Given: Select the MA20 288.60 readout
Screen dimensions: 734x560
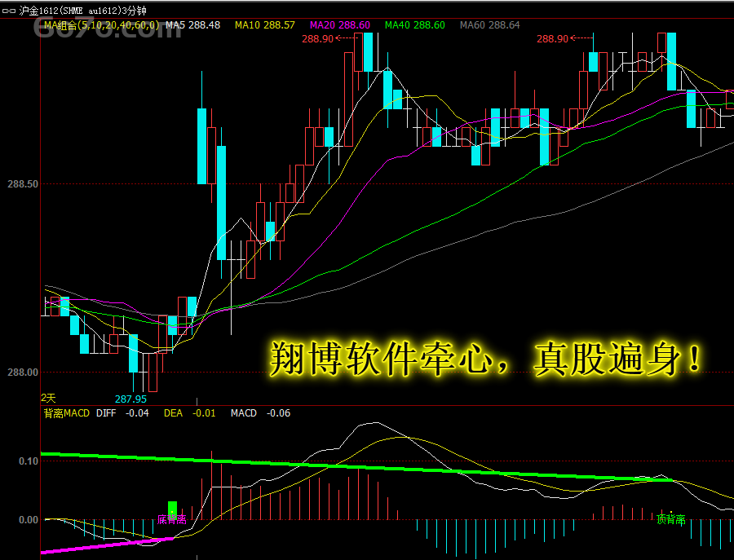Looking at the screenshot, I should pyautogui.click(x=340, y=25).
